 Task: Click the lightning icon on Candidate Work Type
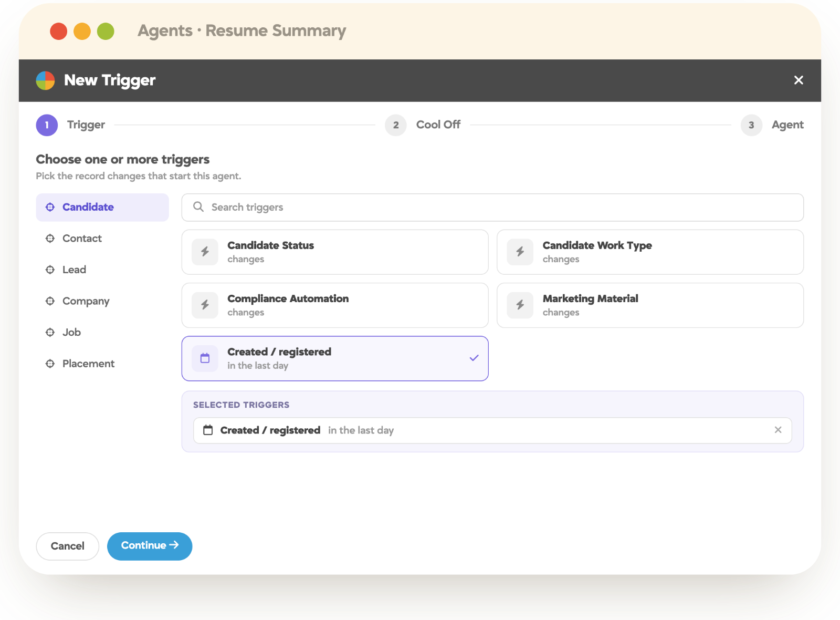(520, 252)
